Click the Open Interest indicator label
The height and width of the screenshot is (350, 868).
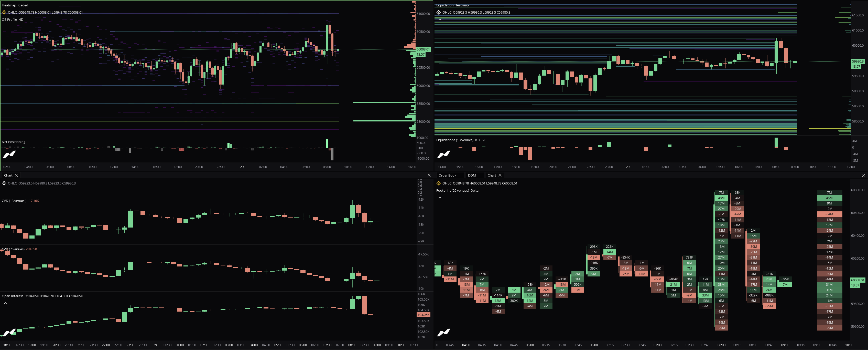point(12,296)
